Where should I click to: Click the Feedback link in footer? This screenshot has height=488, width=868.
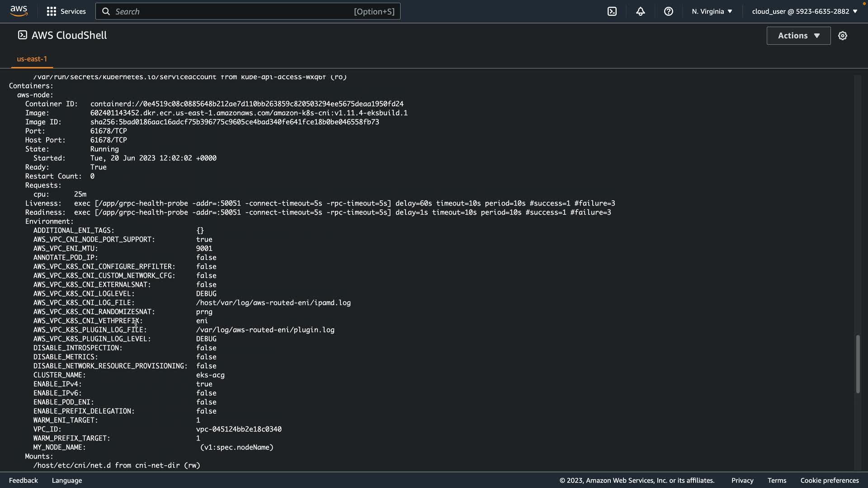pos(24,480)
